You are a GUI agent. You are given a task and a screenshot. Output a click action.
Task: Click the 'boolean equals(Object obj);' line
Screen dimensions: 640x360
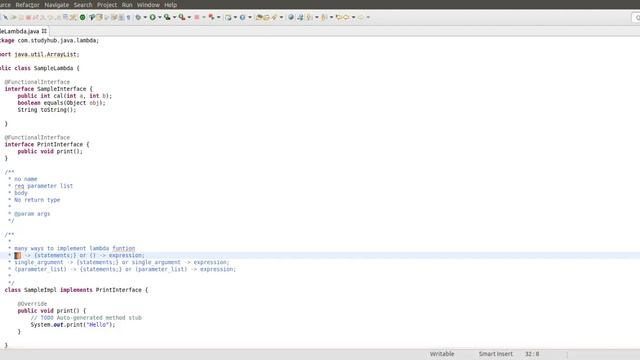pyautogui.click(x=61, y=103)
